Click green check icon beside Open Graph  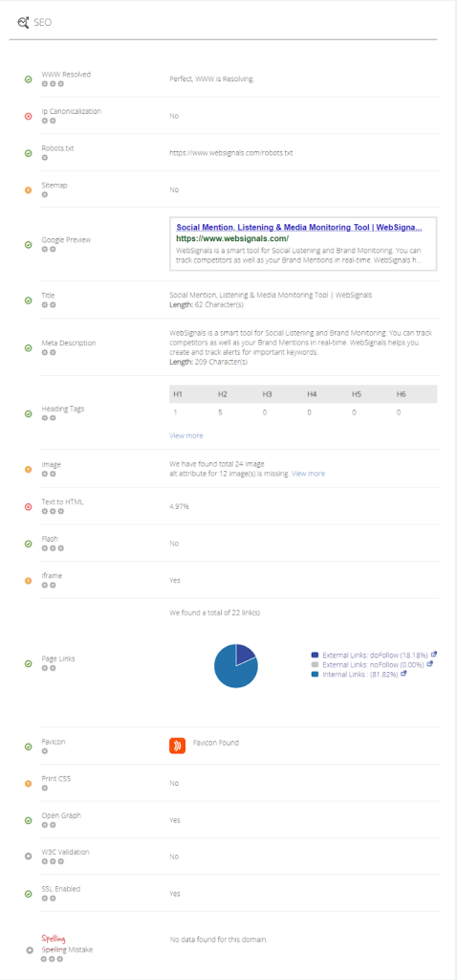click(x=28, y=820)
